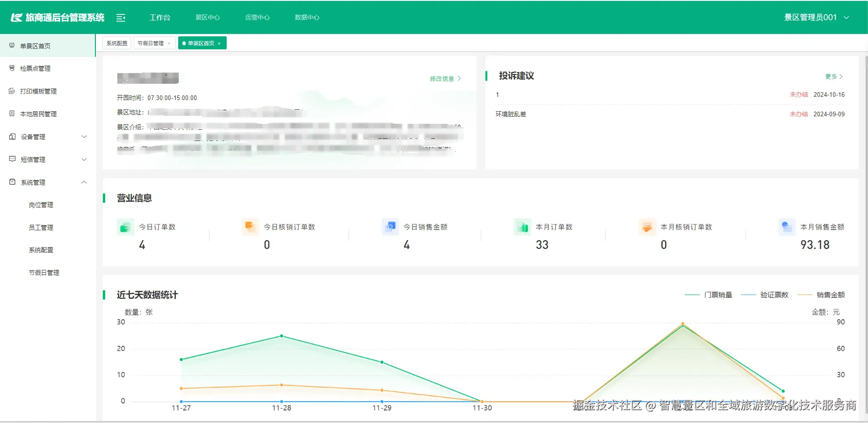Switch to the 节假日管理 tab
The image size is (868, 423).
151,42
